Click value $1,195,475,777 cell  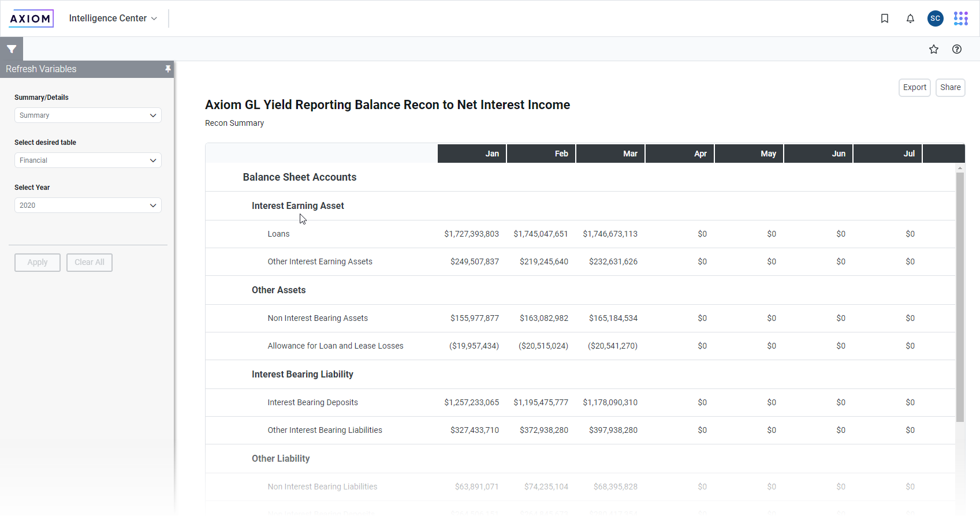[x=541, y=402]
